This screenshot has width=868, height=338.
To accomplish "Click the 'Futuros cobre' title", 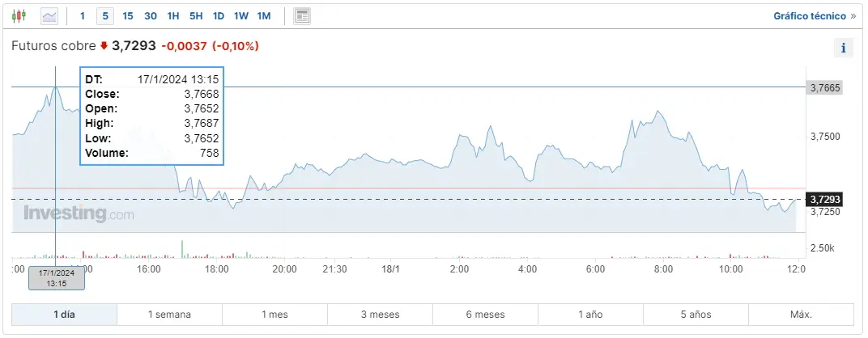I will point(53,46).
